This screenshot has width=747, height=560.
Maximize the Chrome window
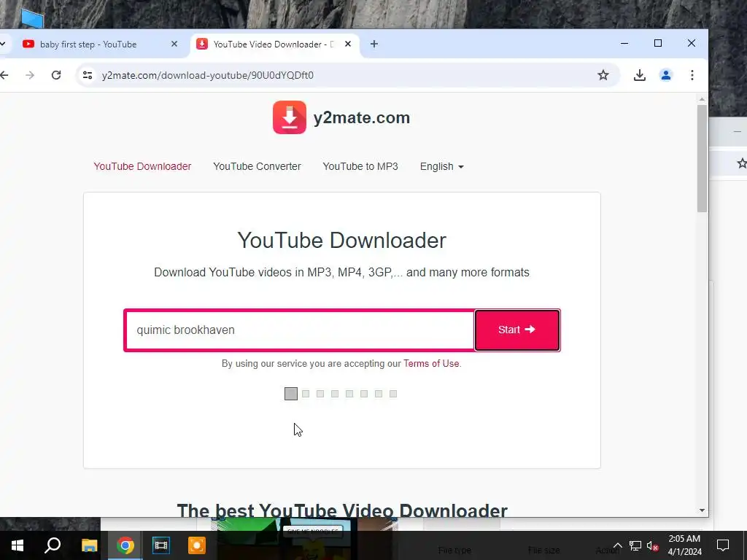658,43
